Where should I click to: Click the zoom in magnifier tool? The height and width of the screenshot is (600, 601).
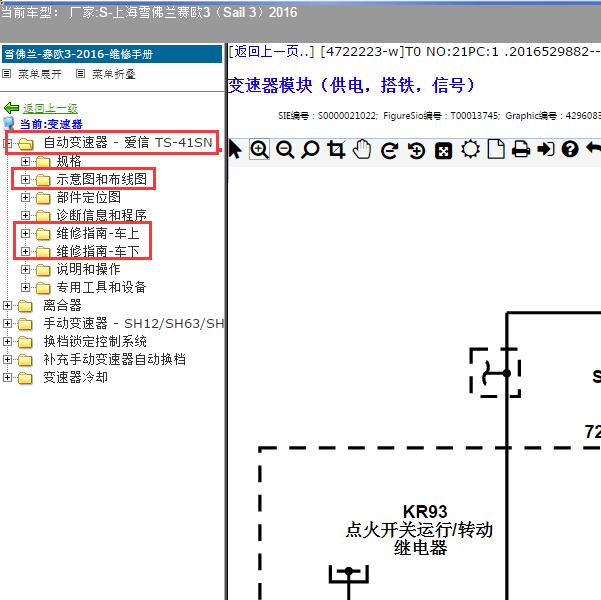(259, 150)
